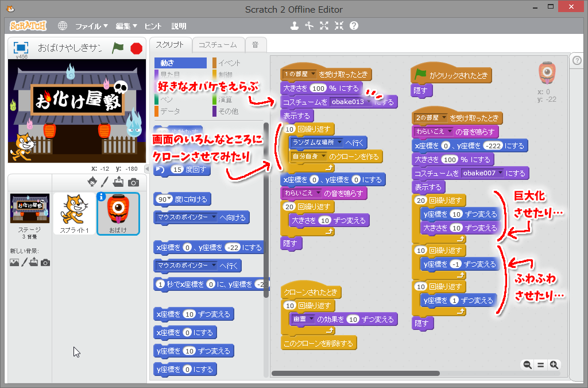Screen dimensions: 588x388
Task: Reset scripts area zoom
Action: click(540, 365)
